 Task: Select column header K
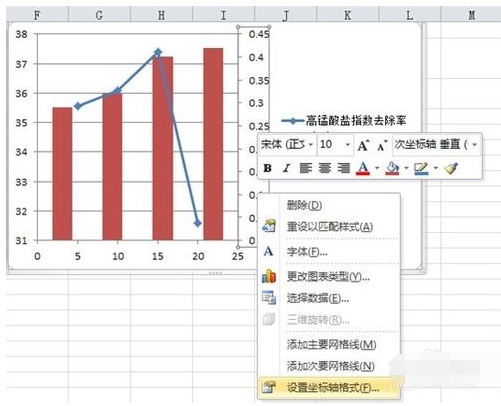point(347,15)
